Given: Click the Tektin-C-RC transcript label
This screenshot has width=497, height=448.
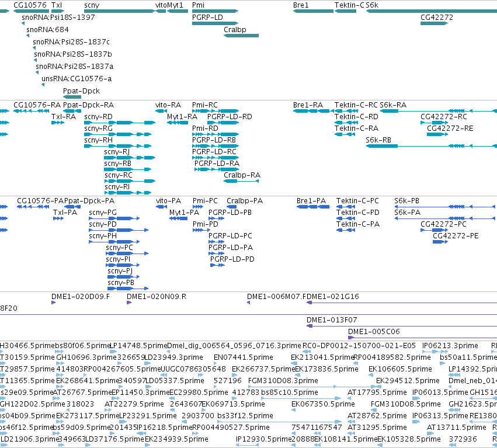Looking at the screenshot, I should point(356,105).
